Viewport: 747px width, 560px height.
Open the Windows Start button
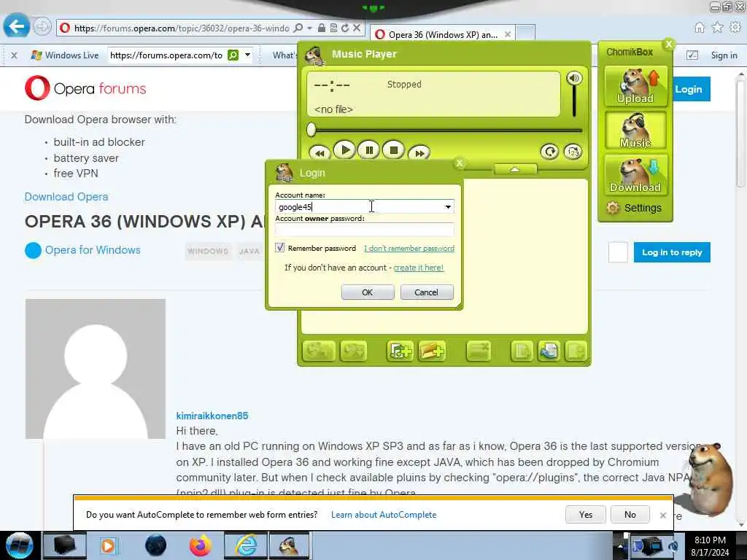click(20, 545)
